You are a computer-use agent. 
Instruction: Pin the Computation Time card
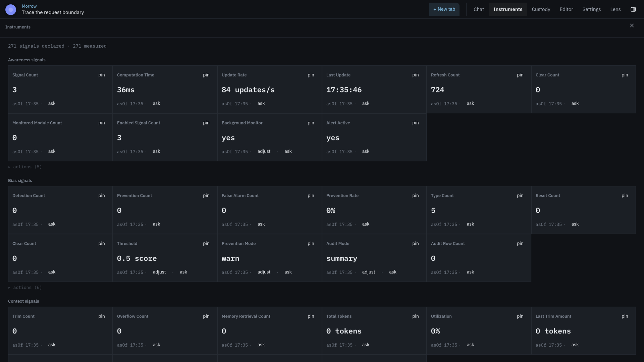206,75
